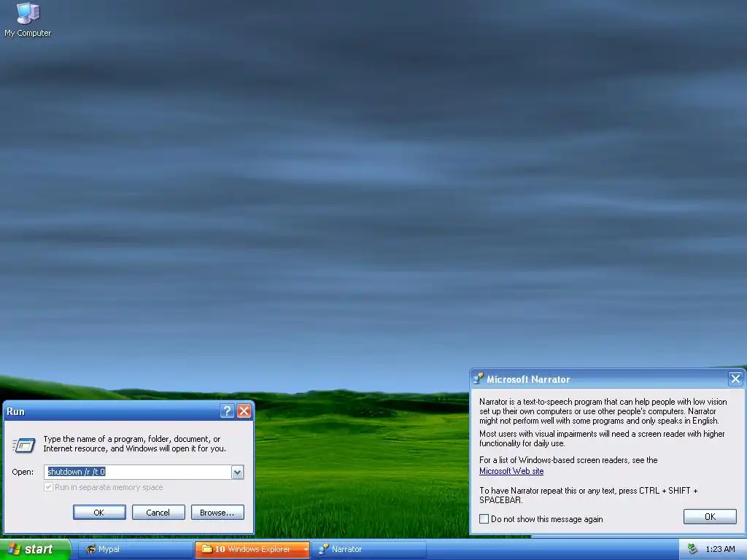
Task: Open the Start menu
Action: 35,549
